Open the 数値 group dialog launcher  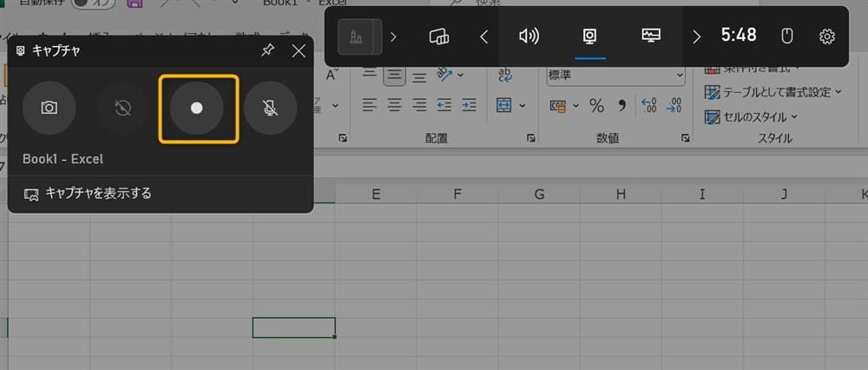coord(686,138)
